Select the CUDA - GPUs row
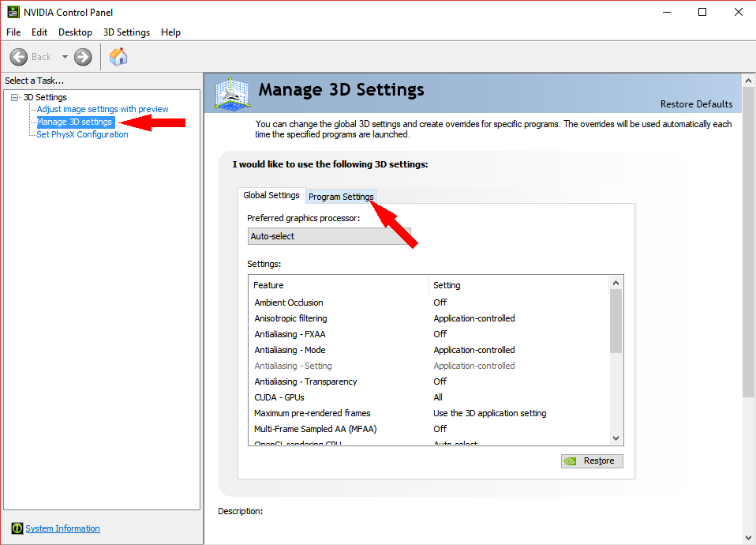The height and width of the screenshot is (545, 756). 429,397
